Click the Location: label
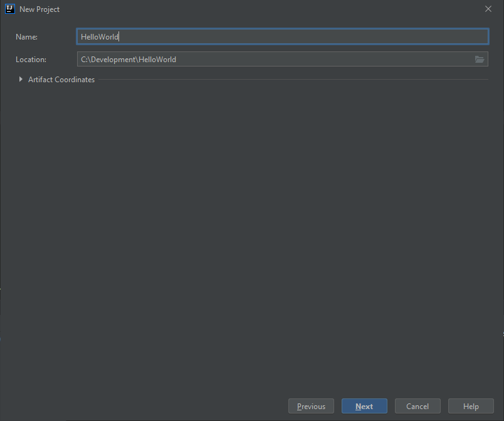This screenshot has height=421, width=504. click(31, 60)
